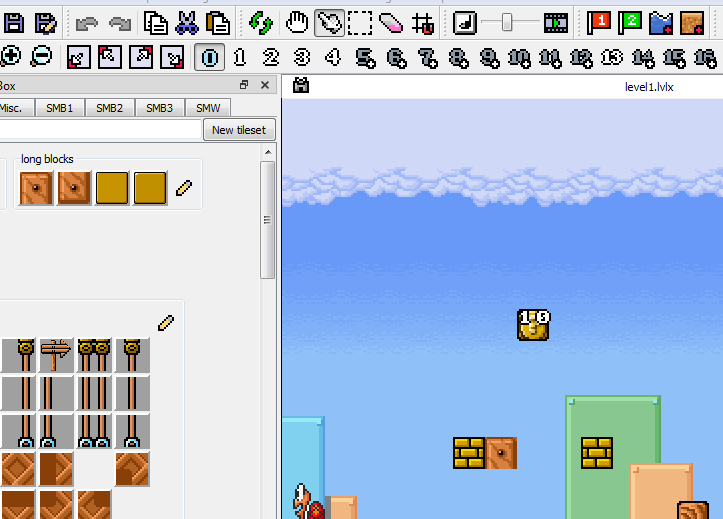Place player 2 green start flag

[629, 23]
